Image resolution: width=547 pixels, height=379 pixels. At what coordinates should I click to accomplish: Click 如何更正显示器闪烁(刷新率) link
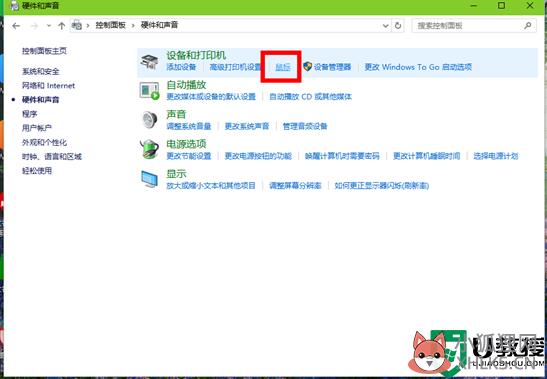pyautogui.click(x=382, y=186)
